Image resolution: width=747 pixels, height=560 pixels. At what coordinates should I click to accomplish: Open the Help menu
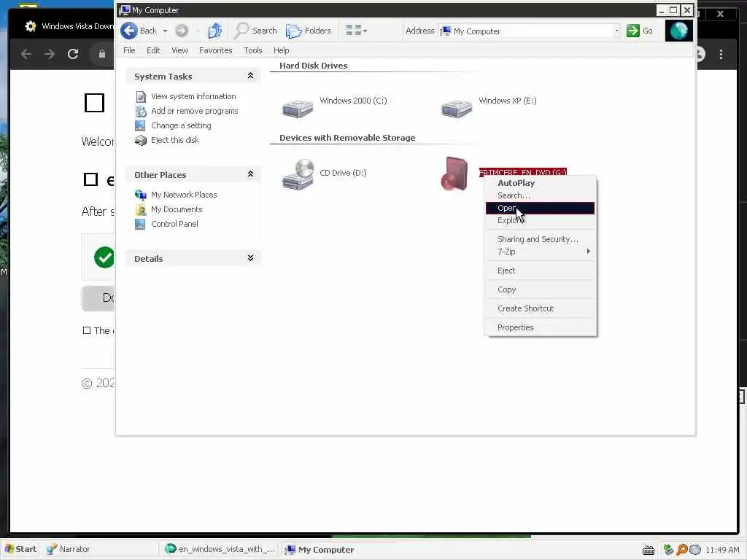pos(281,50)
